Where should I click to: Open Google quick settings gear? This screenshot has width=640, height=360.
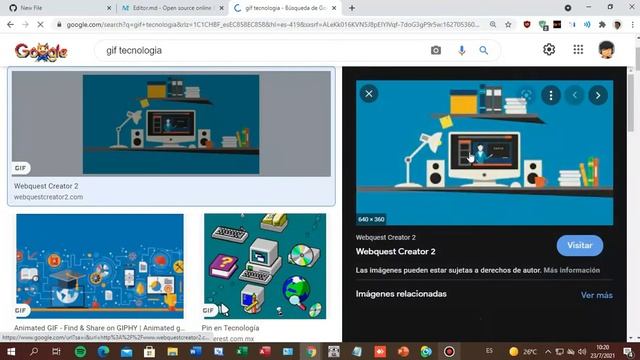[x=549, y=49]
